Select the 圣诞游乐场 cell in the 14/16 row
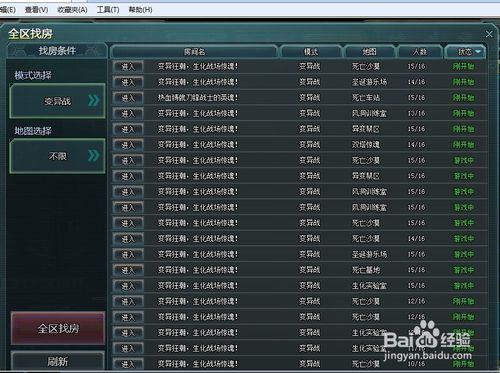This screenshot has height=373, width=500. coord(369,82)
